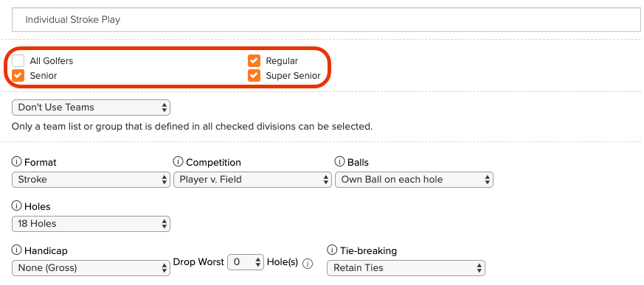Open the Drop Worst holes number selector

click(246, 262)
